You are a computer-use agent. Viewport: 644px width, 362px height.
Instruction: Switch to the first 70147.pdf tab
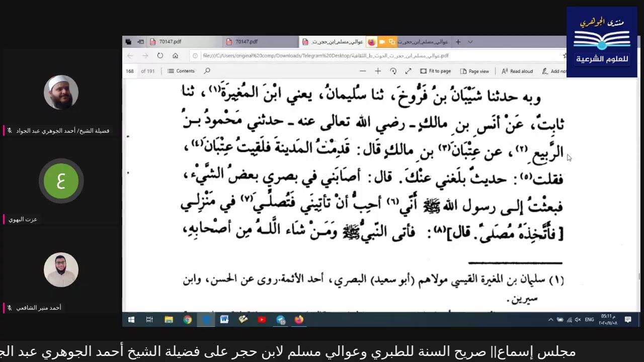184,42
